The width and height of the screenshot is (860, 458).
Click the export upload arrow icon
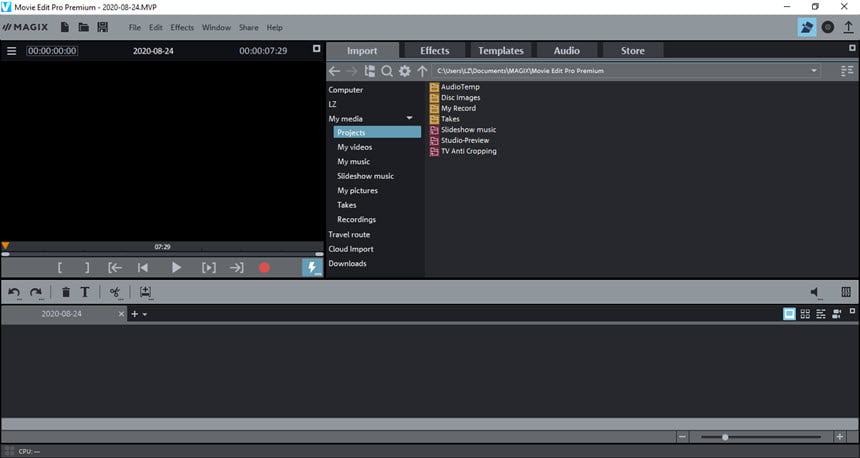(848, 27)
